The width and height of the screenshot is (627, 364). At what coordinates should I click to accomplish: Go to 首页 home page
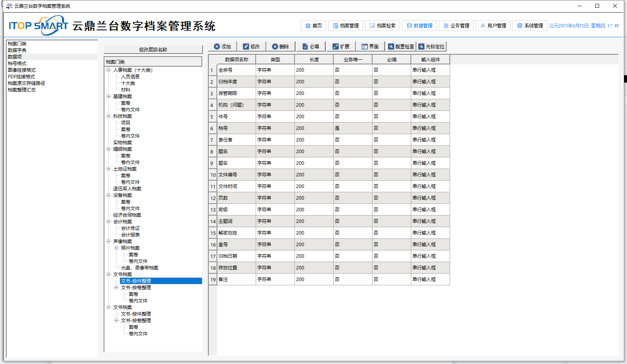click(x=313, y=26)
